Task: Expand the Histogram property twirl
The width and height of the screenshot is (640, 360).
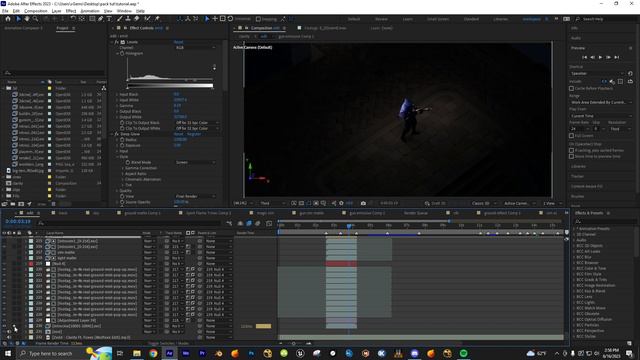Action: point(118,53)
